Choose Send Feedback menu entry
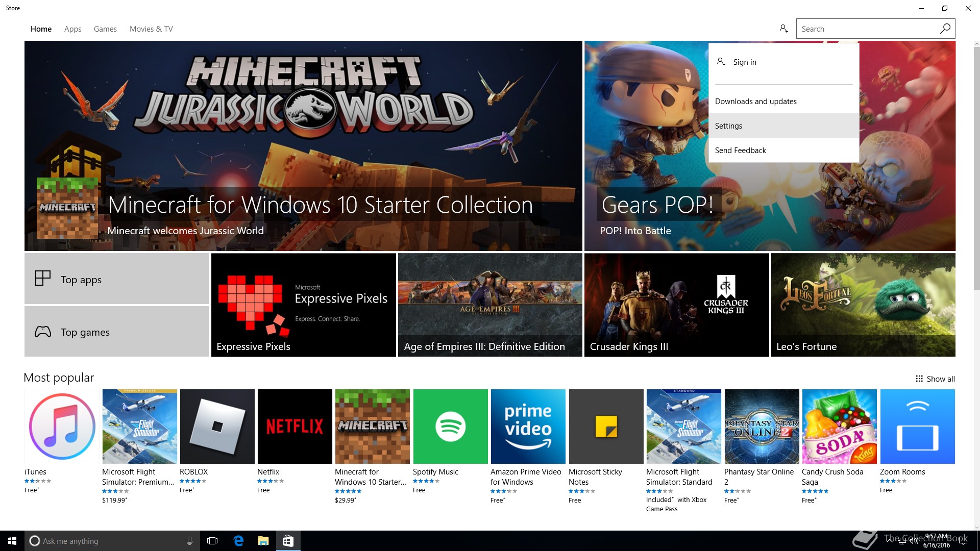 783,151
